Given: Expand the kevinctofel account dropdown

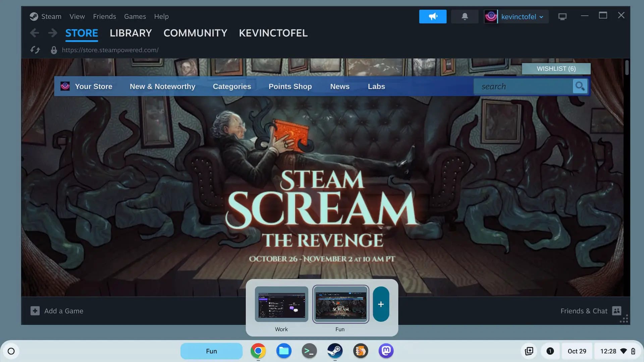Looking at the screenshot, I should [x=522, y=17].
